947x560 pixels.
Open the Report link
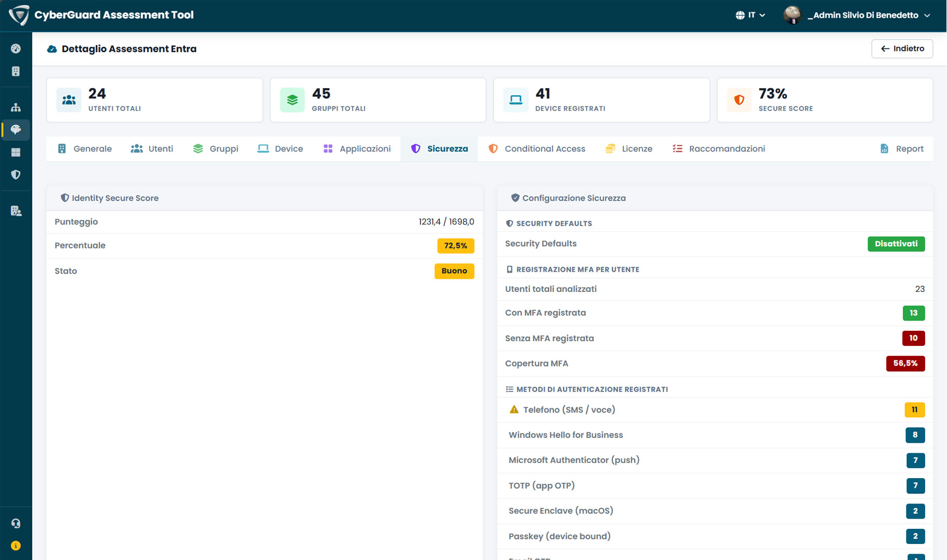[x=902, y=149]
